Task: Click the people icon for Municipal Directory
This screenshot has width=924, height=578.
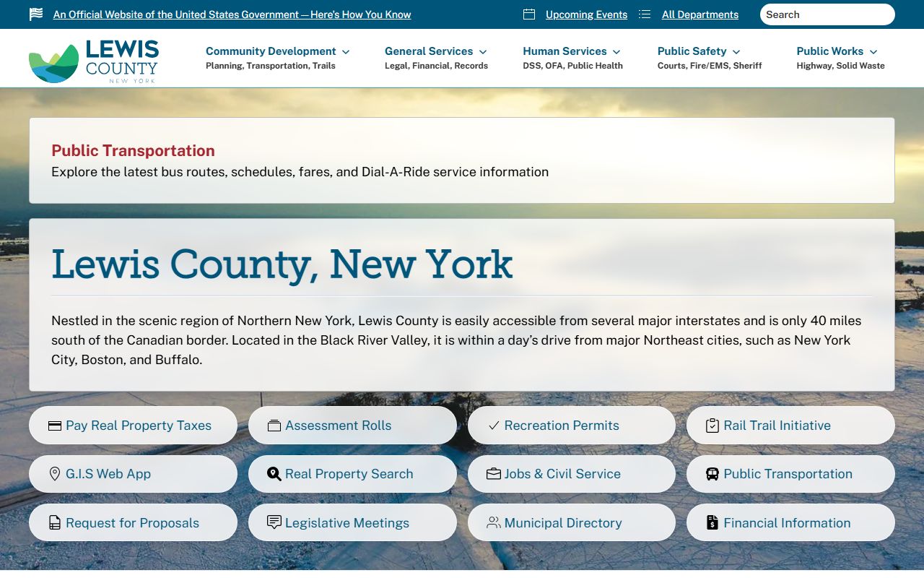Action: point(494,522)
